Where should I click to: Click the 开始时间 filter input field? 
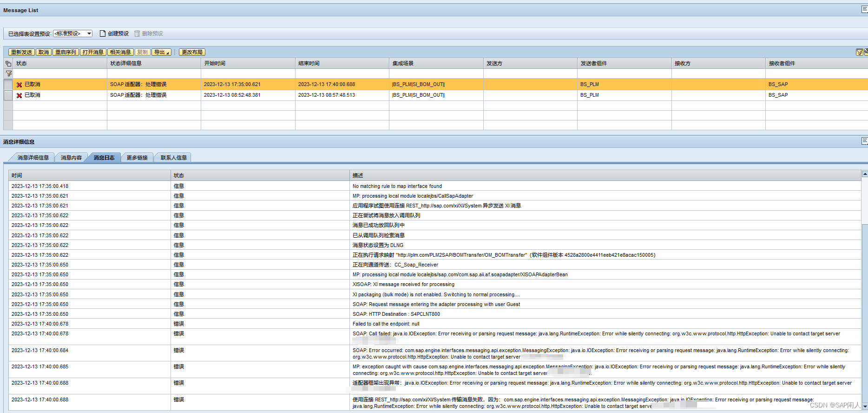click(x=248, y=73)
